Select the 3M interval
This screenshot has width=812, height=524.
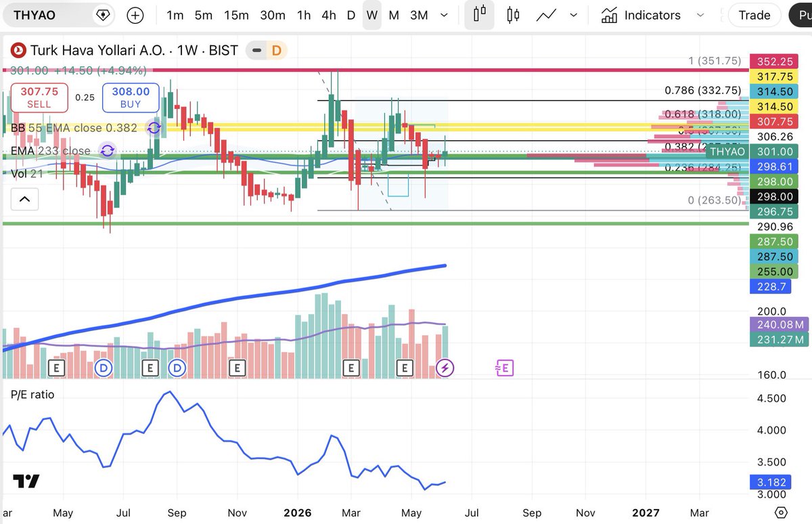pyautogui.click(x=419, y=15)
